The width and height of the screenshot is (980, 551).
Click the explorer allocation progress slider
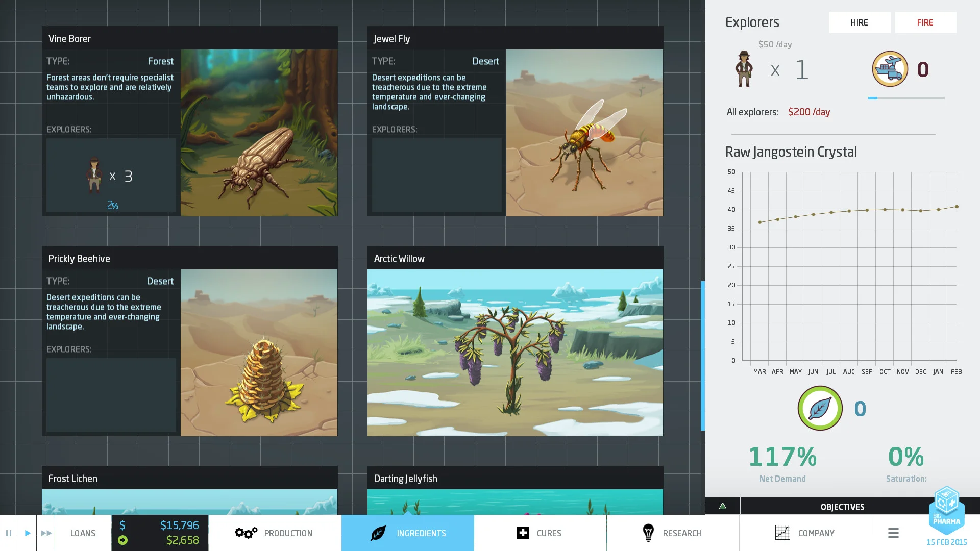point(906,97)
